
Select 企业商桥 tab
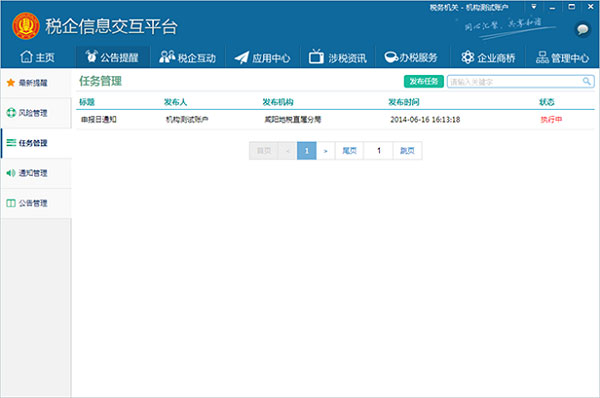coord(488,57)
